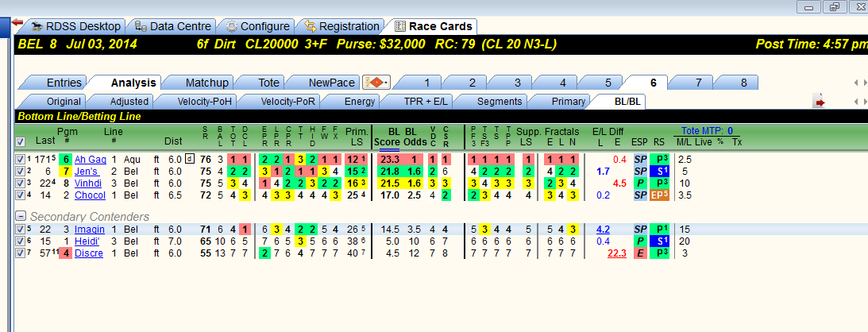Viewport: 868px width, 332px height.
Task: Click the red E ESP badge for Discre
Action: 639,253
